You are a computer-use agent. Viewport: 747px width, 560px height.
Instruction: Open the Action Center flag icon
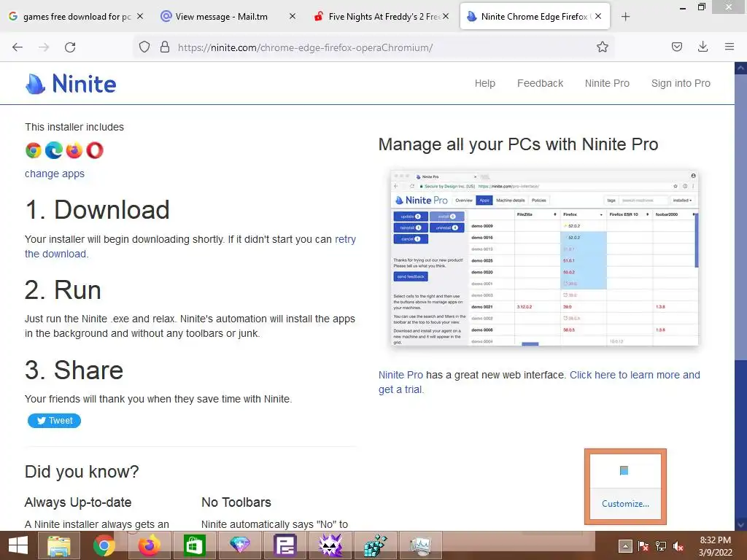[643, 546]
